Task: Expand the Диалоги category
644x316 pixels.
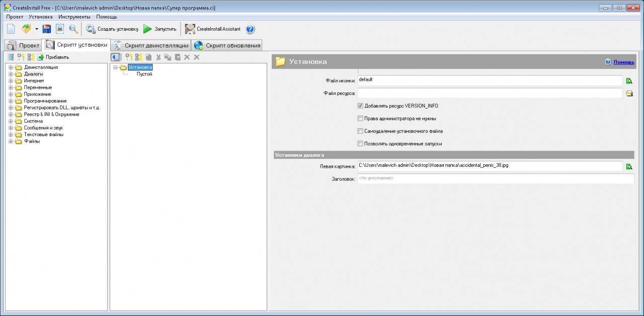Action: click(x=11, y=74)
